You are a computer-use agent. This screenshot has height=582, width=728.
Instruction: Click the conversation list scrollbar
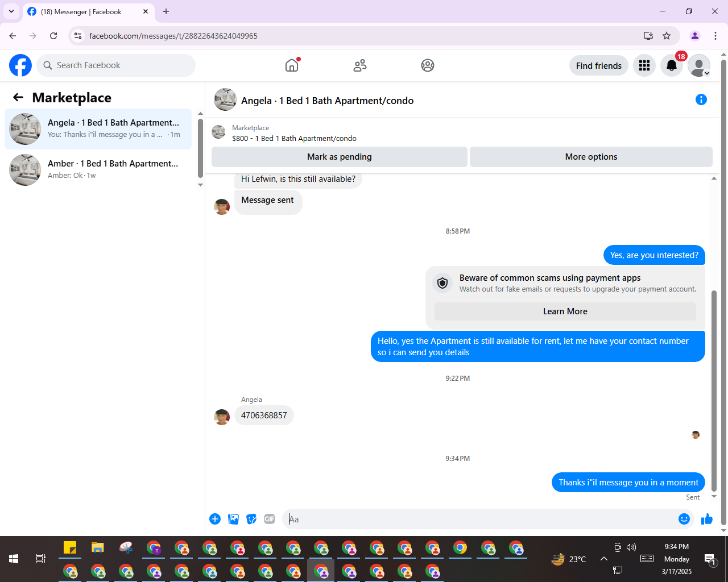pyautogui.click(x=200, y=149)
